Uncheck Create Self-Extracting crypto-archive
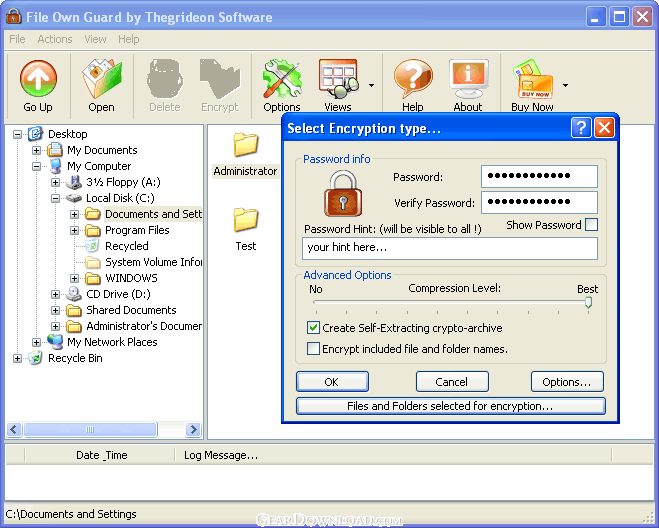The image size is (659, 528). pyautogui.click(x=313, y=327)
